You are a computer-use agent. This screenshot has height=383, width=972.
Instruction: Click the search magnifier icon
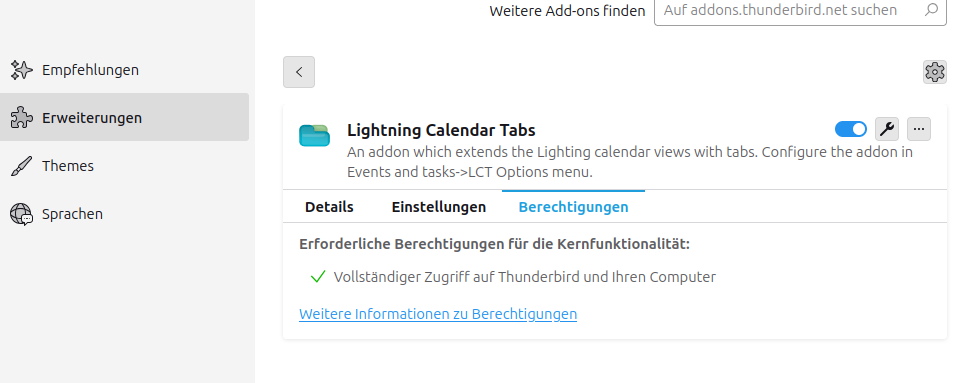pyautogui.click(x=931, y=10)
